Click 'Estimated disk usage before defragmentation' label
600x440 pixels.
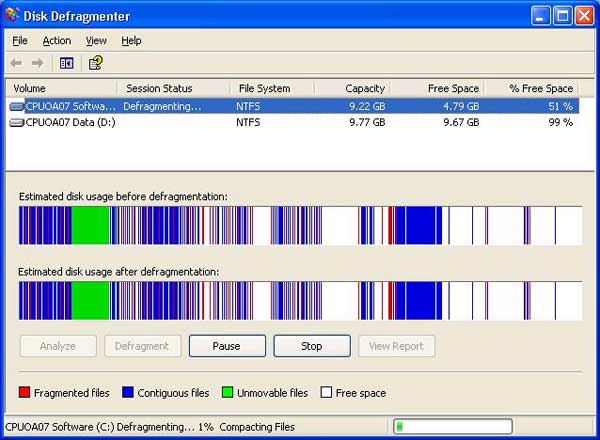pyautogui.click(x=123, y=197)
